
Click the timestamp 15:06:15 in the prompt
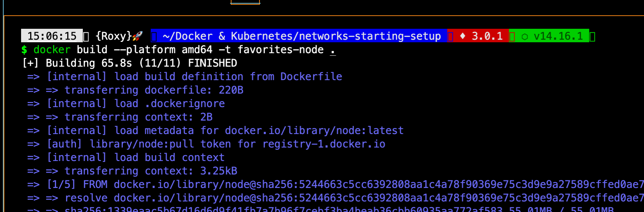[x=52, y=36]
